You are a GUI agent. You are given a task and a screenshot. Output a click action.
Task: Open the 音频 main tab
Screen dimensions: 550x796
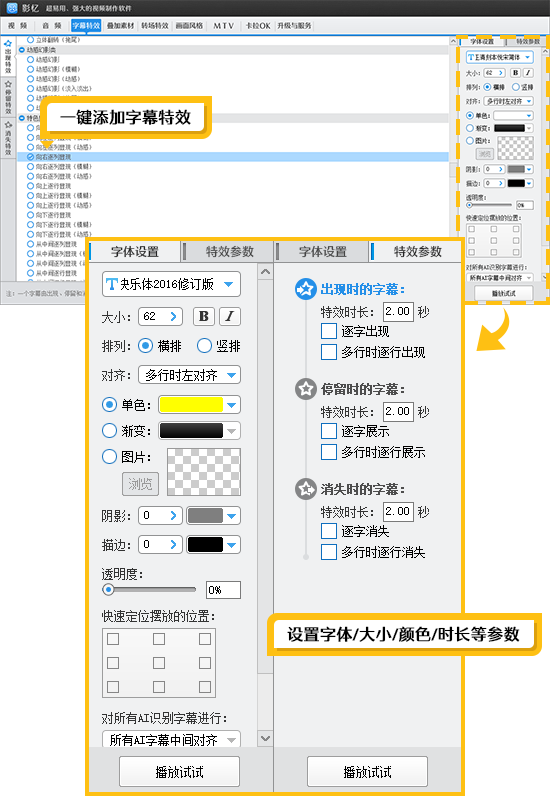pos(52,25)
